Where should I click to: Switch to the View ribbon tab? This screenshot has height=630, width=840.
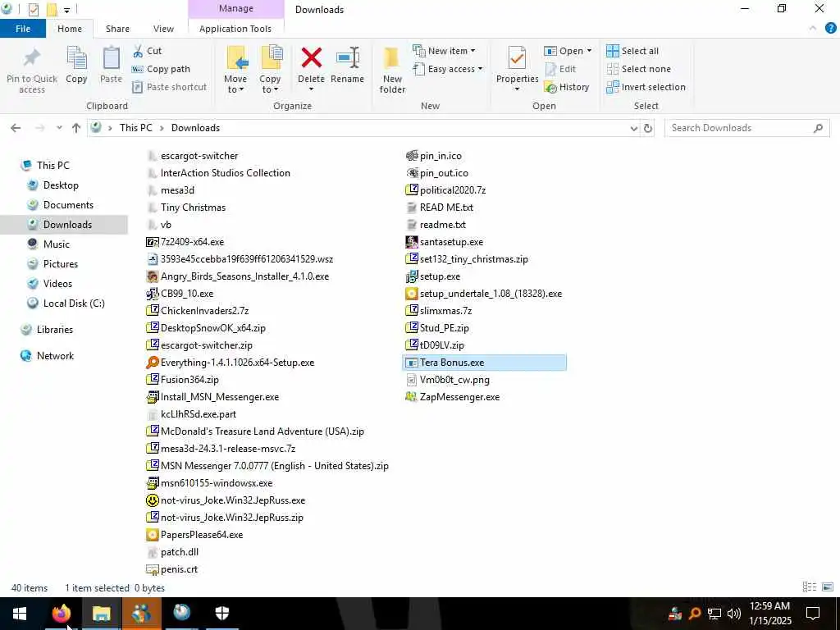(x=163, y=29)
